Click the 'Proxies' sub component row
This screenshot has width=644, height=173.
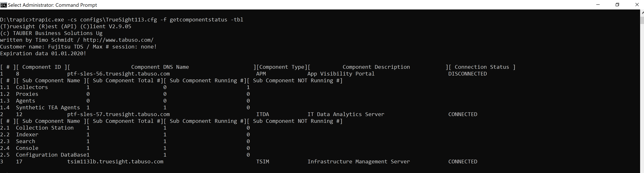click(x=125, y=94)
